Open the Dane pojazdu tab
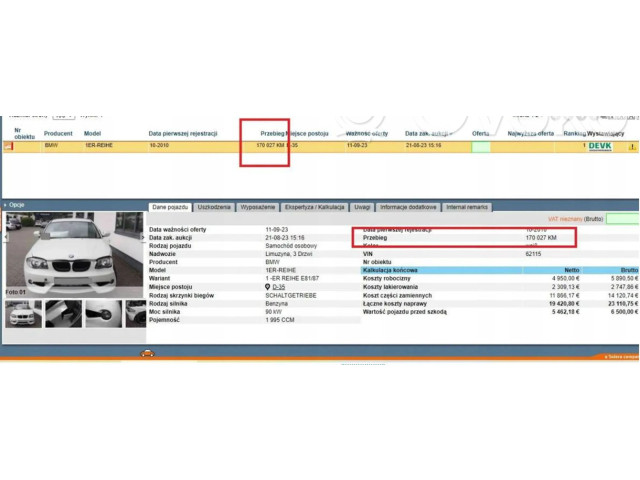Viewport: 640px width, 480px height. (170, 207)
